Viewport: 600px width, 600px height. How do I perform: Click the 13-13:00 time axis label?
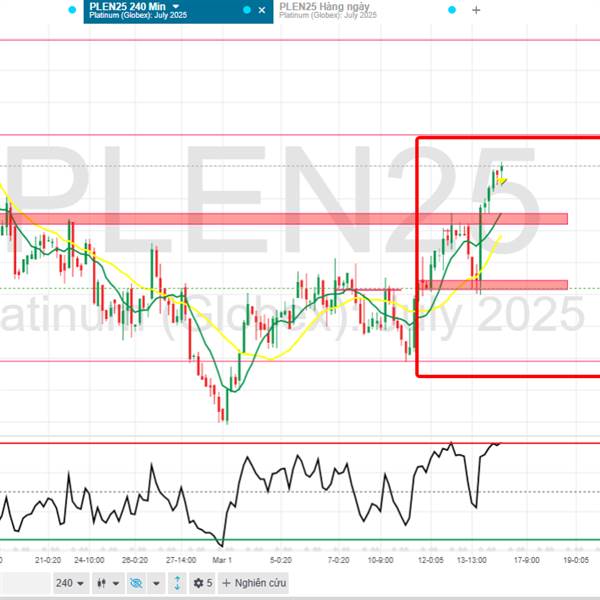click(x=472, y=560)
